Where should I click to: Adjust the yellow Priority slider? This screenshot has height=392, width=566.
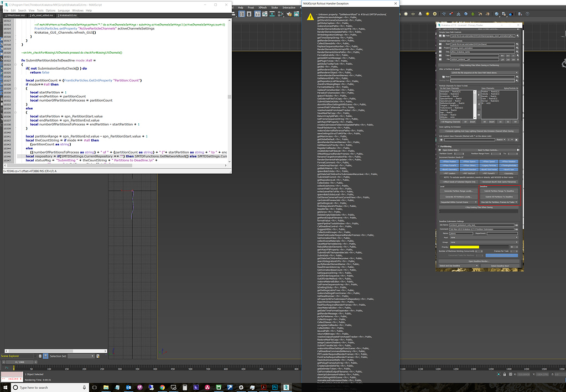465,246
